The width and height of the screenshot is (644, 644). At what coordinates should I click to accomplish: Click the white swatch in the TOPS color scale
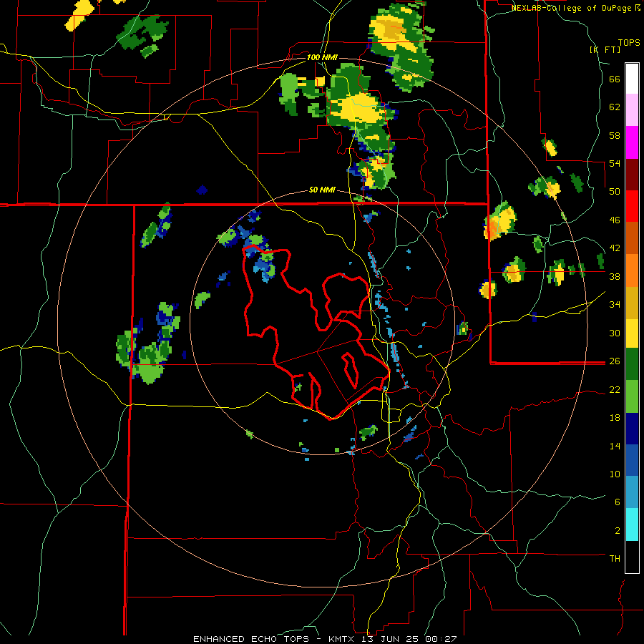point(632,79)
